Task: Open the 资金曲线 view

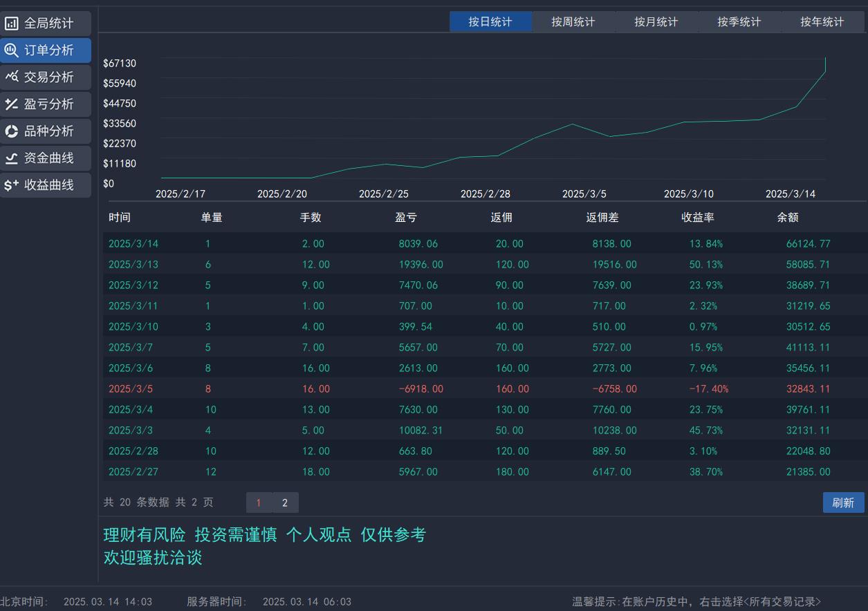Action: pos(46,158)
